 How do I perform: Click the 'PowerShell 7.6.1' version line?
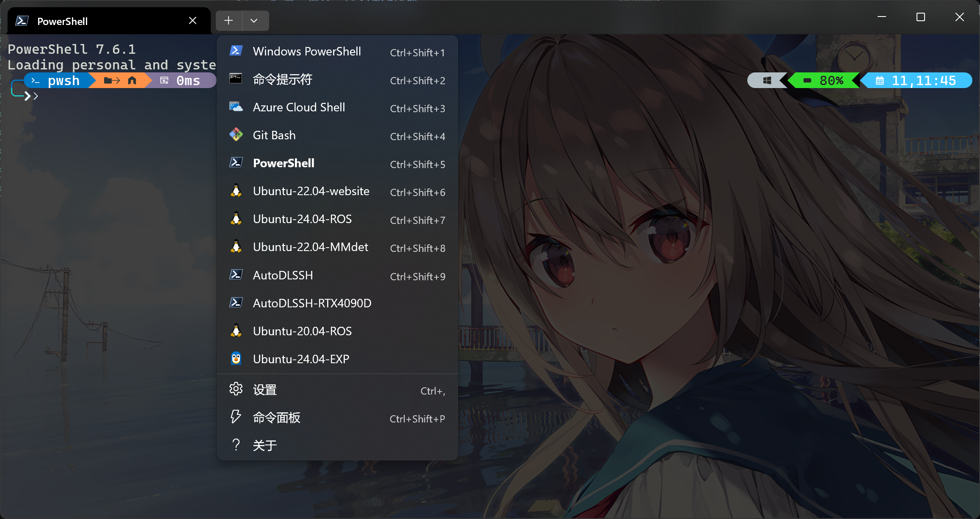pos(72,49)
